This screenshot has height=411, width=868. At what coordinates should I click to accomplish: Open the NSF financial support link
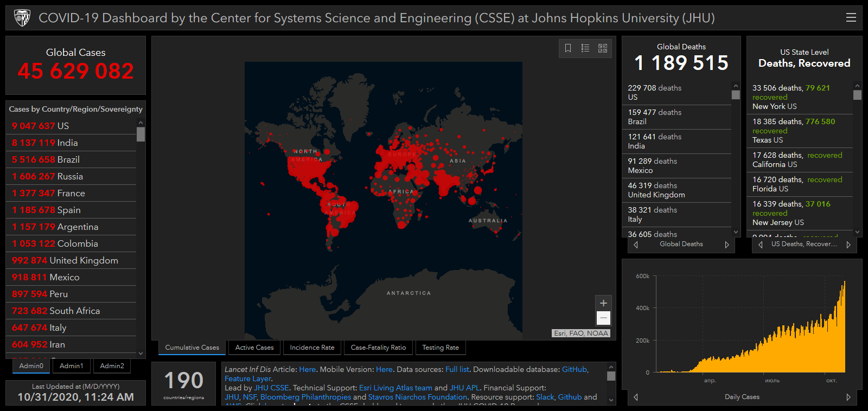click(249, 397)
